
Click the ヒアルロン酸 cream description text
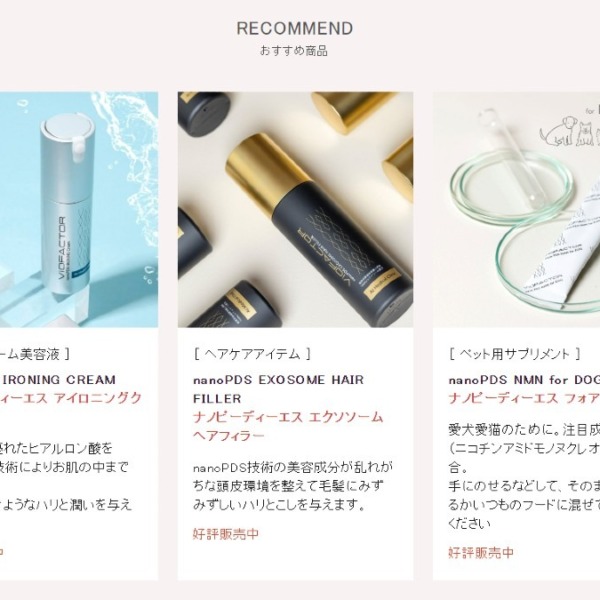[66, 476]
